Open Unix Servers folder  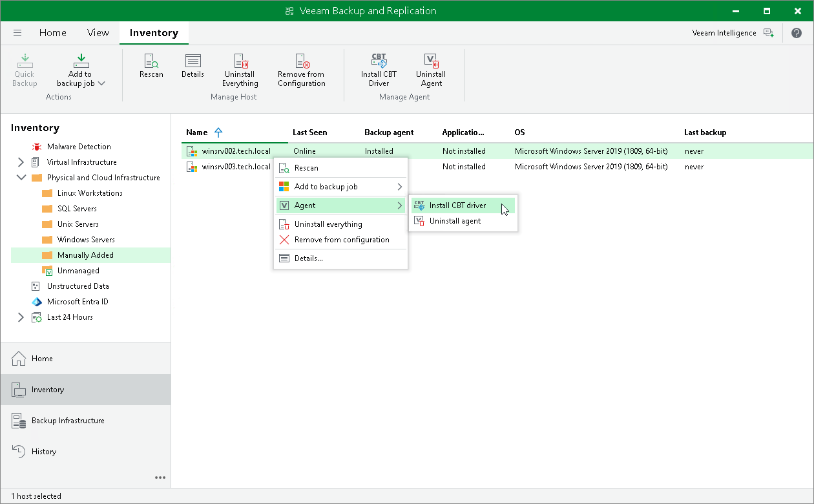click(x=78, y=224)
